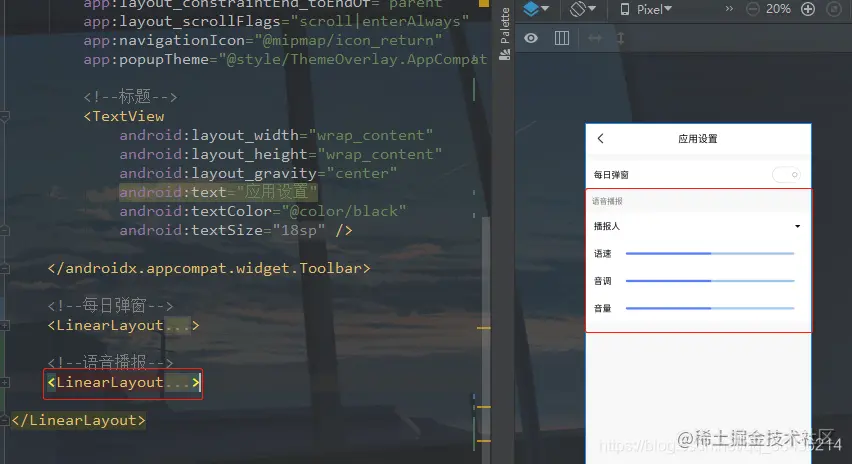852x464 pixels.
Task: Click the android:layout_width="wrap_content" line
Action: [277, 135]
